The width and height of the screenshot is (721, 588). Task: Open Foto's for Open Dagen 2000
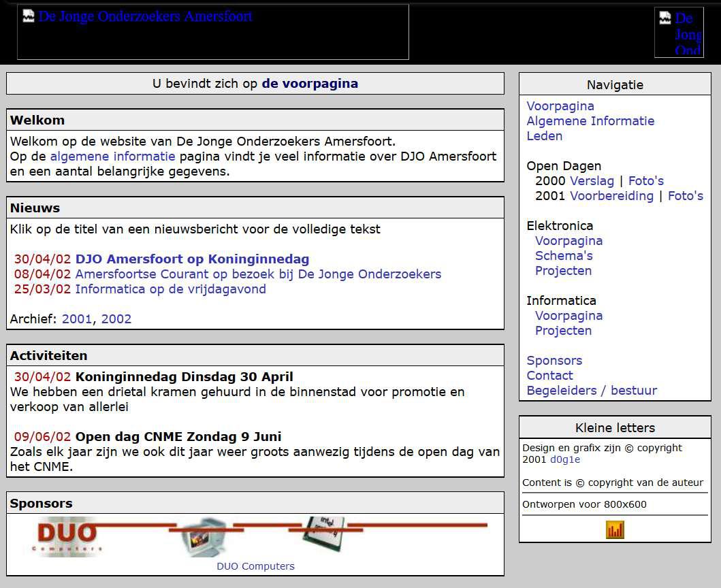646,181
